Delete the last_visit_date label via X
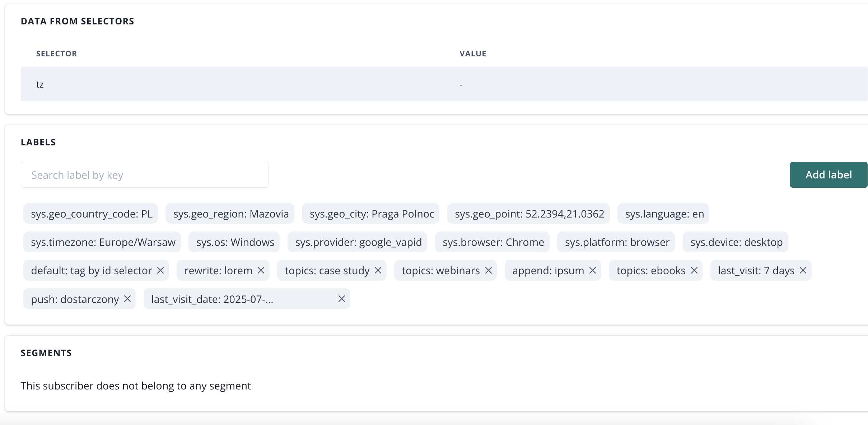The image size is (868, 425). coord(342,299)
